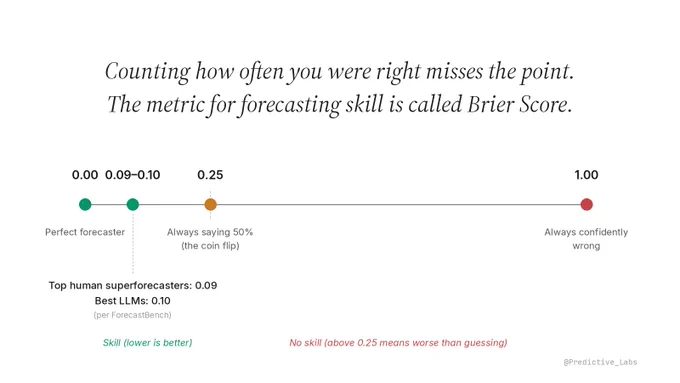Screen dimensions: 680x383
Task: Click the Always saying 50% caption
Action: [210, 239]
